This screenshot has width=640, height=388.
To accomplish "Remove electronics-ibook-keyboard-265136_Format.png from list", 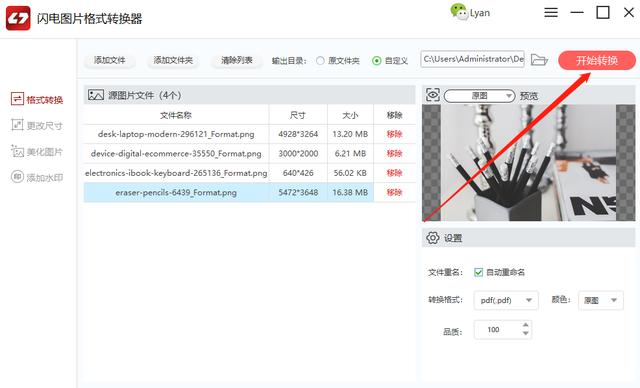I will [394, 173].
